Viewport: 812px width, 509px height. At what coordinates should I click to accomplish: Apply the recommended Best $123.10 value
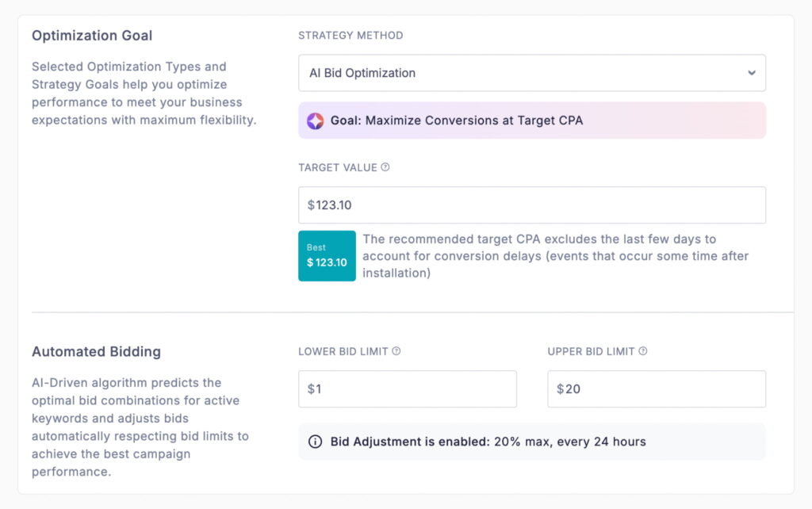pos(327,255)
